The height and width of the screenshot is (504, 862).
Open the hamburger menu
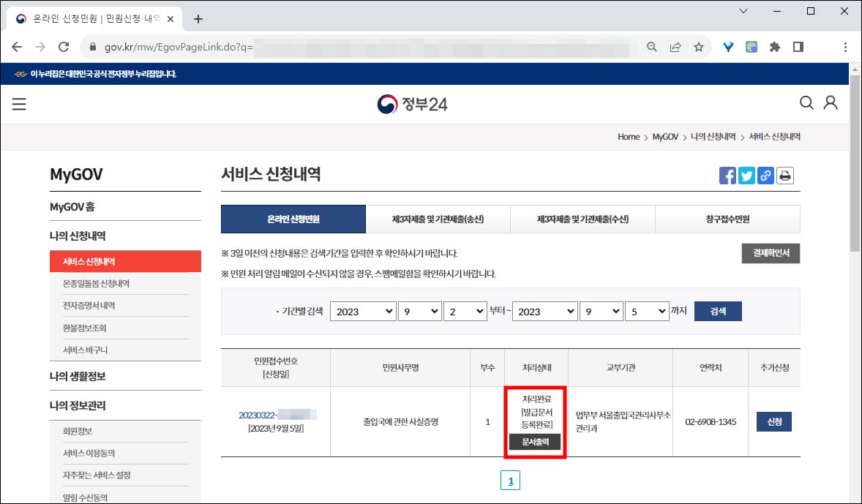pyautogui.click(x=18, y=103)
